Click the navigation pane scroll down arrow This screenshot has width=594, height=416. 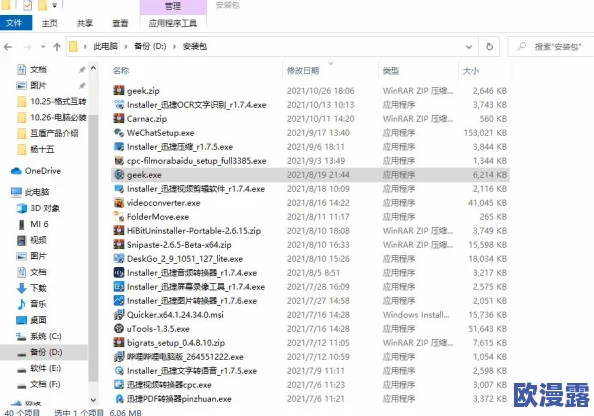pyautogui.click(x=93, y=400)
